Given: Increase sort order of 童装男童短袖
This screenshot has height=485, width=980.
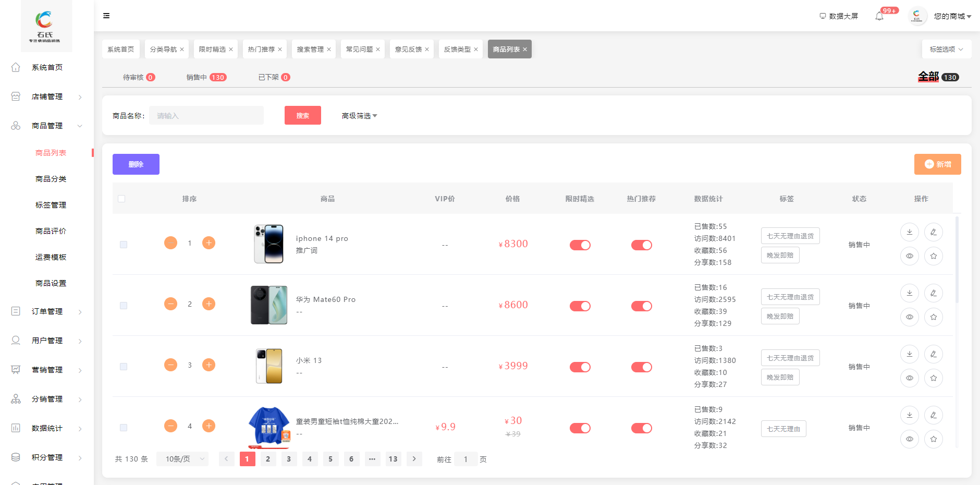Looking at the screenshot, I should click(x=209, y=426).
